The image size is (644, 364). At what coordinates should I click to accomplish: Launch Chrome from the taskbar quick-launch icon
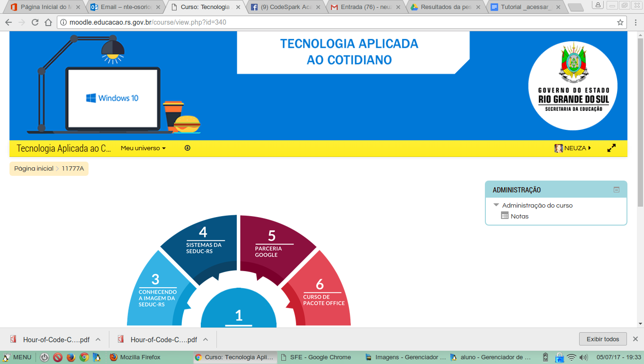click(x=84, y=357)
